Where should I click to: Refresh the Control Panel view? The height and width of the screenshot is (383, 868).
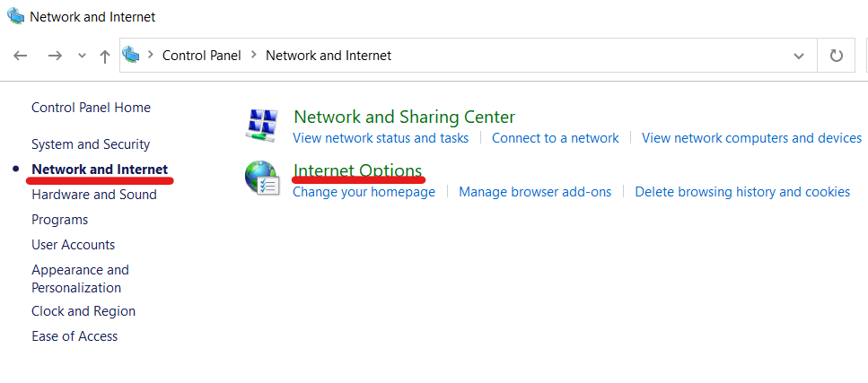pos(837,56)
